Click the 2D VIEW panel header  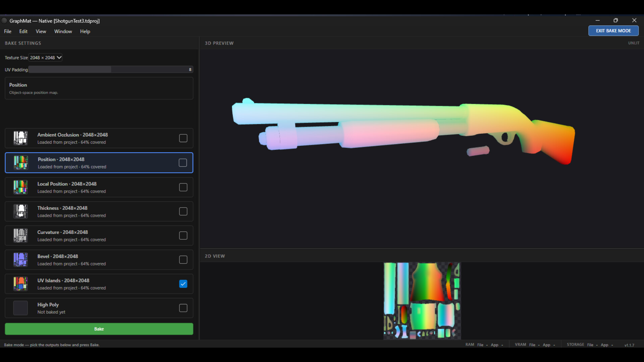click(x=215, y=256)
